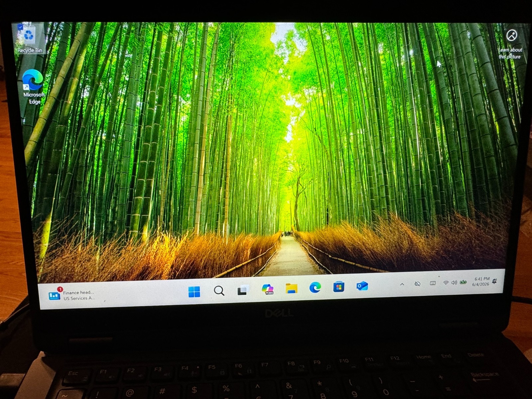Launch Microsoft 365 Copilot from taskbar
This screenshot has height=399, width=532.
click(x=268, y=289)
